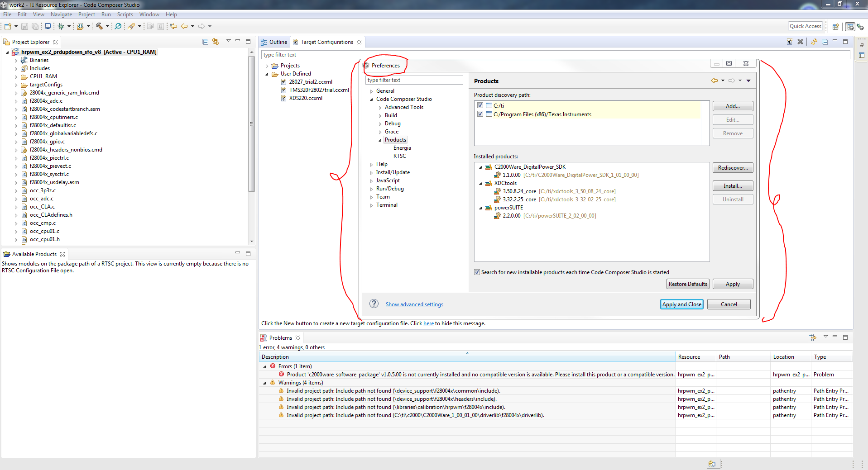This screenshot has height=470, width=868.
Task: Open the Window menu
Action: pyautogui.click(x=149, y=14)
